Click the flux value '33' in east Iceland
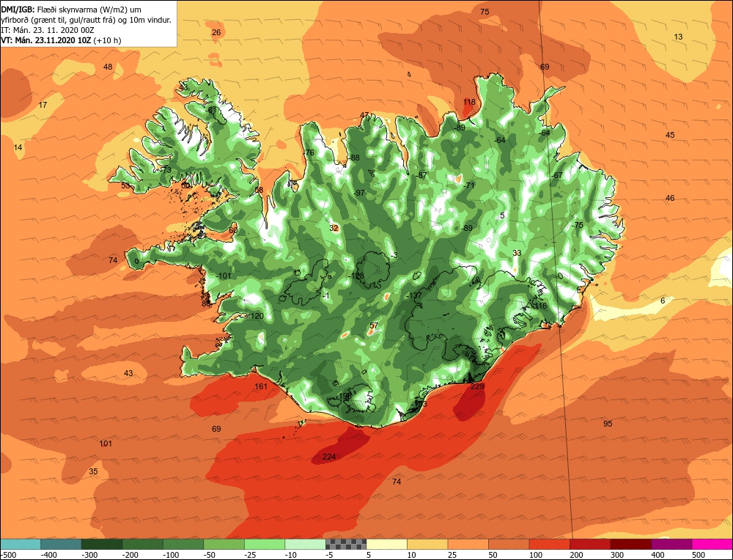 tap(517, 253)
